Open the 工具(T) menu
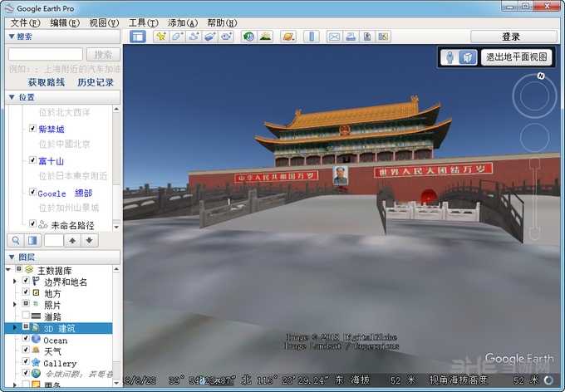The height and width of the screenshot is (392, 565). point(144,23)
